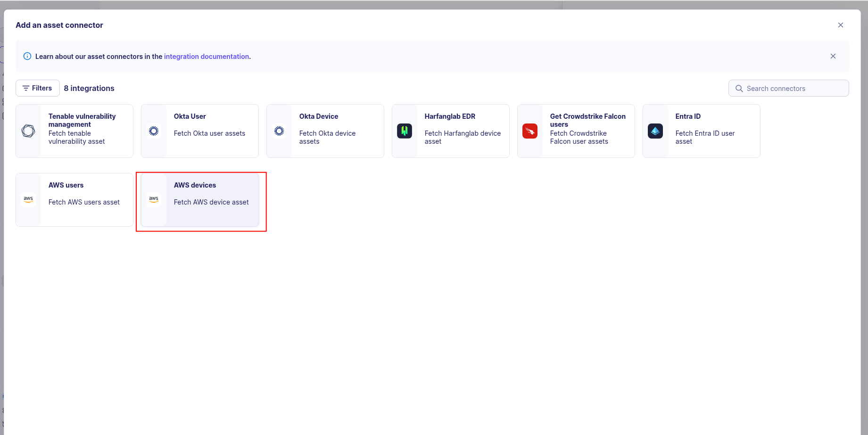Image resolution: width=868 pixels, height=435 pixels.
Task: Choose the Okta User connector title
Action: coord(190,116)
